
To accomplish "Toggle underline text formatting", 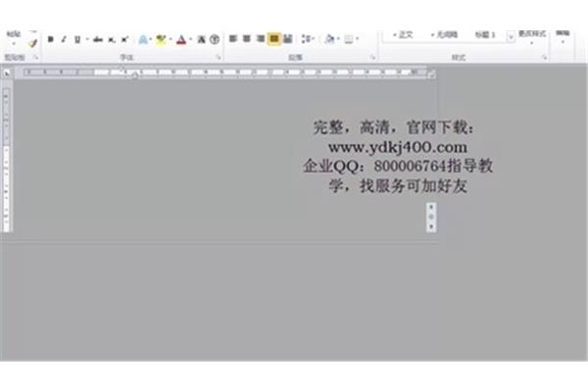I will 76,39.
